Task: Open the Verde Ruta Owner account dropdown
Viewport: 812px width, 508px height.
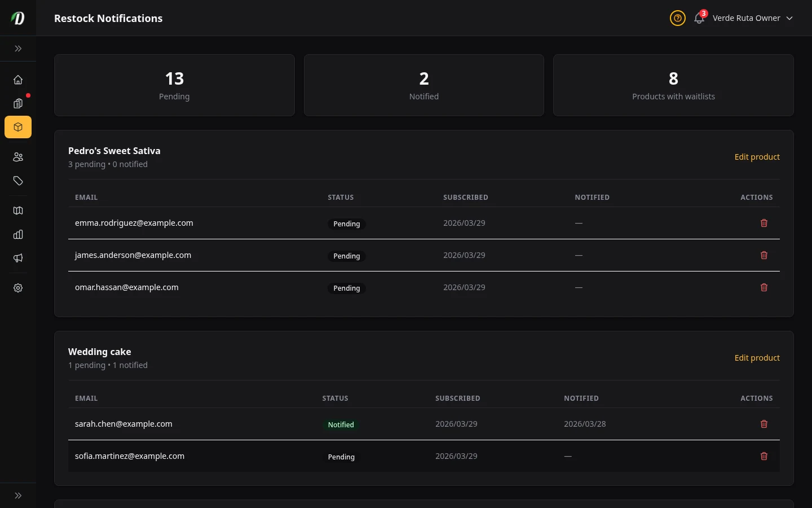Action: tap(753, 18)
